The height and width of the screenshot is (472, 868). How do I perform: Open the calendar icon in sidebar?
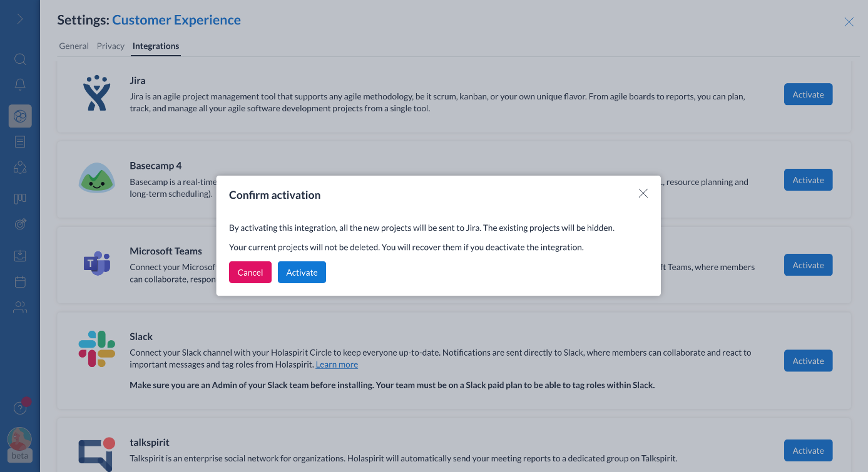point(20,282)
